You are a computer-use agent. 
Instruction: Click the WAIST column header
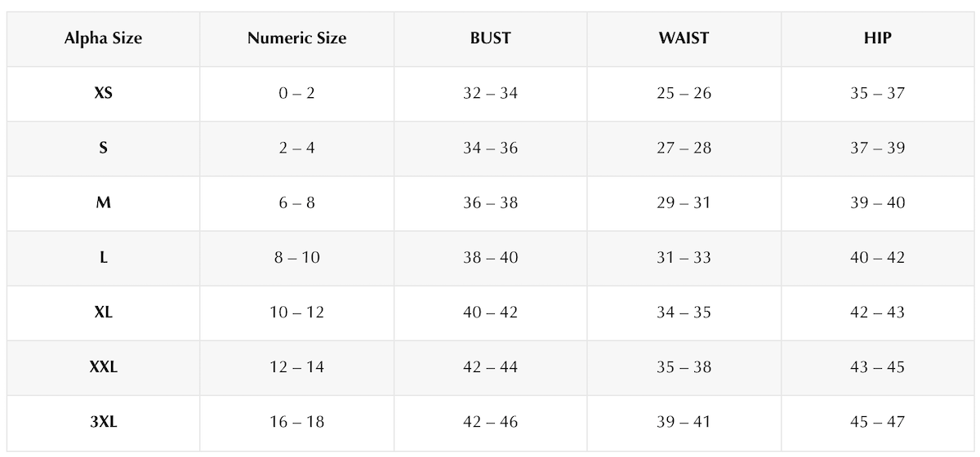pos(684,38)
